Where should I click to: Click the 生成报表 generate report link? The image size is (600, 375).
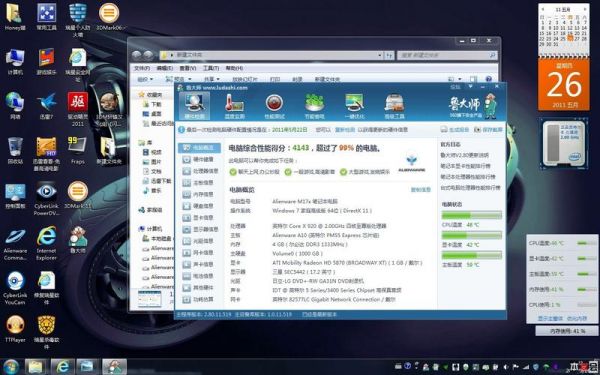[x=455, y=130]
